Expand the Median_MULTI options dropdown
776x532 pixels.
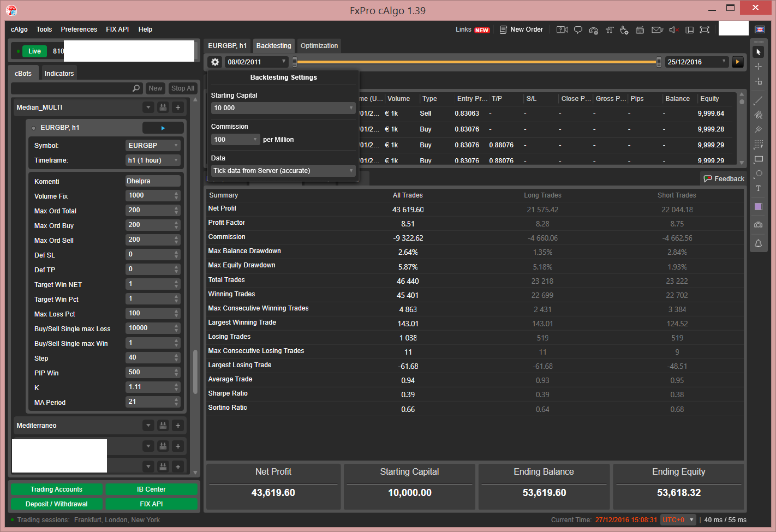148,107
